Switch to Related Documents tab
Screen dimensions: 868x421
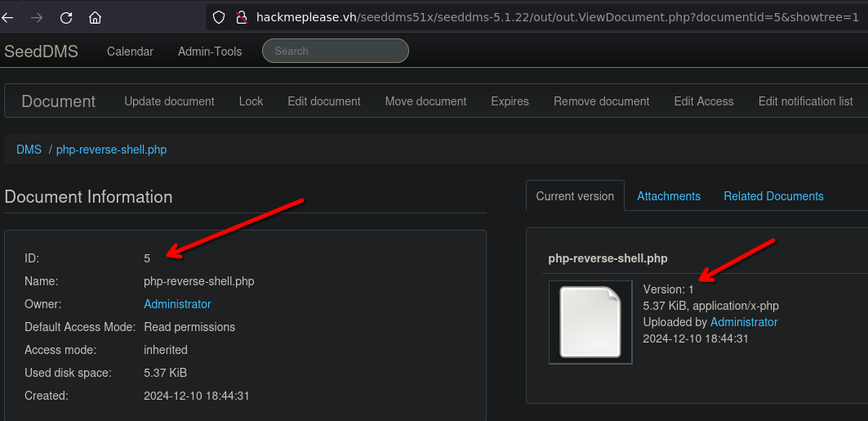tap(773, 196)
